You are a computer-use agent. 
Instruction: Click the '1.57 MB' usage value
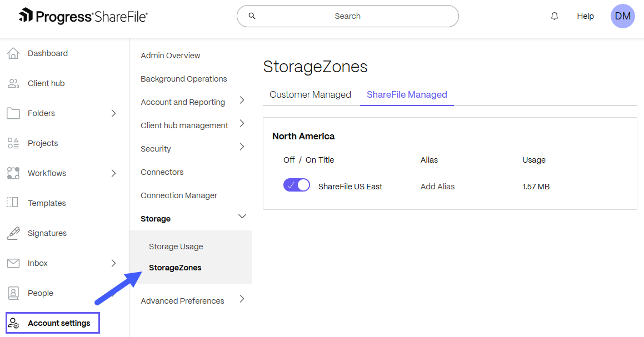(536, 187)
